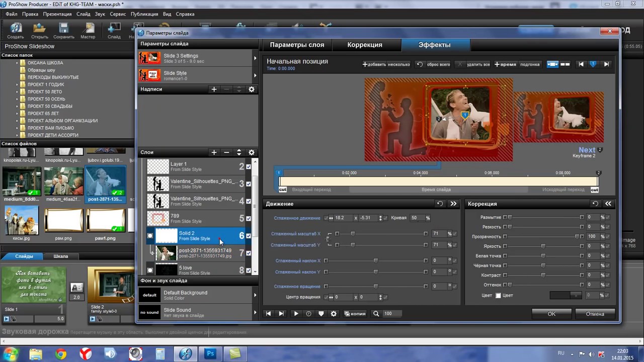Go to next slide in bottom controls

[281, 313]
